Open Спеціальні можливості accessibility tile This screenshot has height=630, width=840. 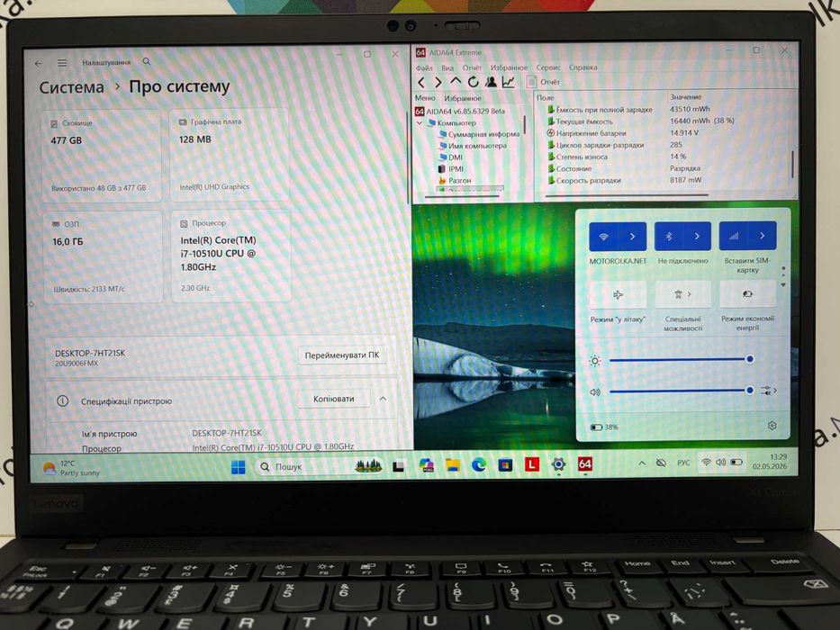683,294
